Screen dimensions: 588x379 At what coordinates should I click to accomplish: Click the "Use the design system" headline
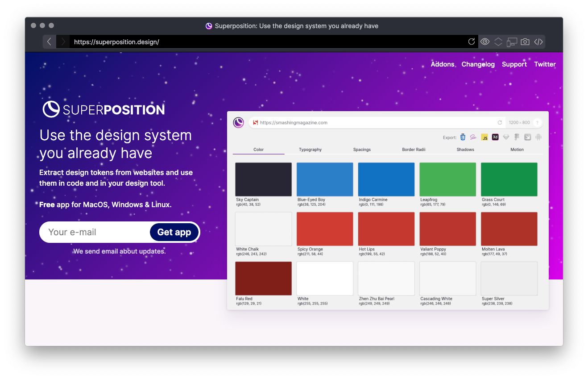coord(116,135)
